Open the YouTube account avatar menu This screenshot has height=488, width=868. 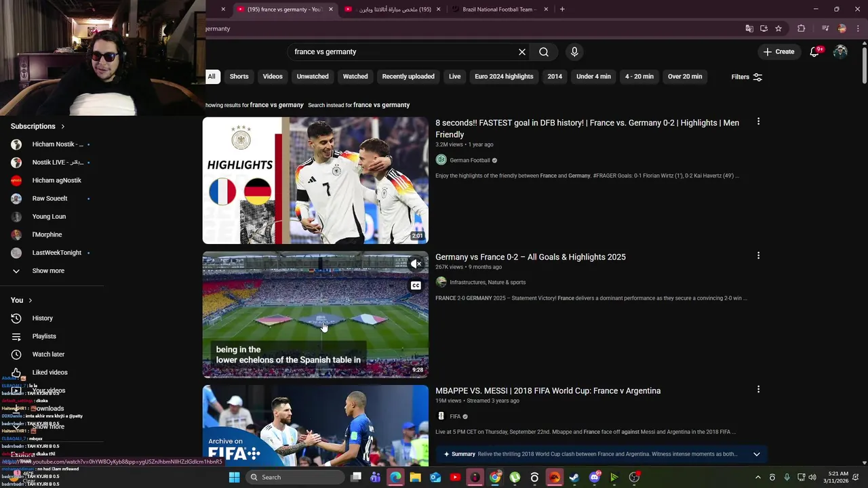click(841, 52)
